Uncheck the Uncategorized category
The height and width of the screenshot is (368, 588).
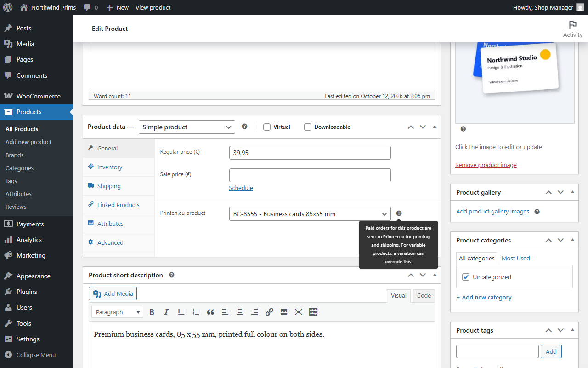coord(466,277)
